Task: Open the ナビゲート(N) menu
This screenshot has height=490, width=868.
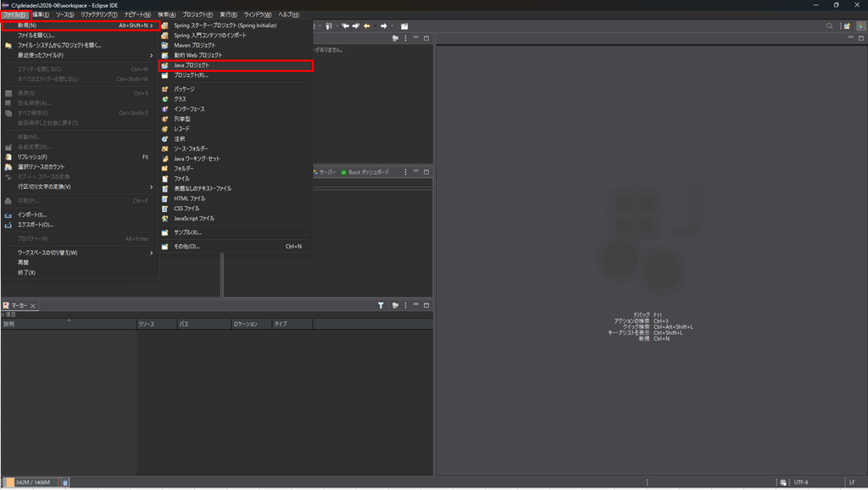Action: [x=137, y=15]
